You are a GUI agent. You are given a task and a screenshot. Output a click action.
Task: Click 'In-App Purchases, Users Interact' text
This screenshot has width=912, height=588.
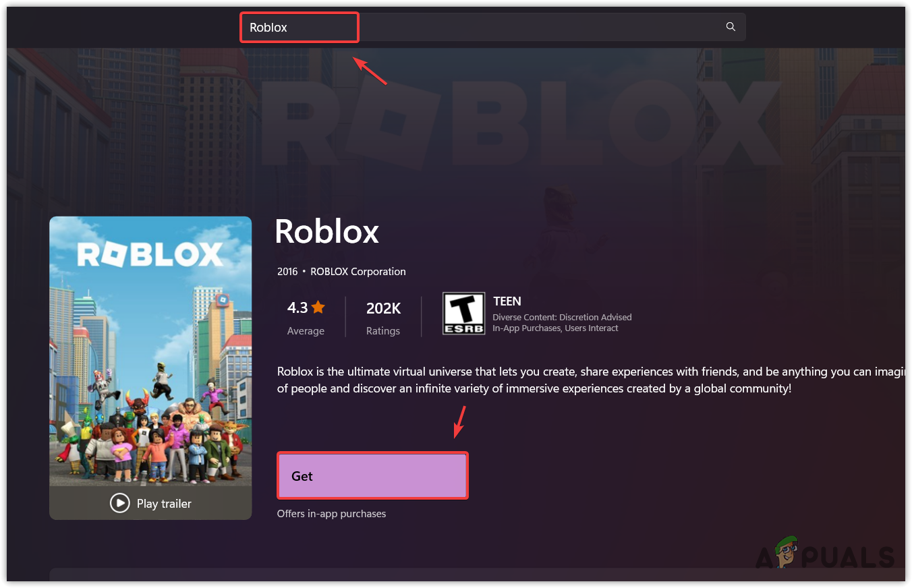(x=556, y=328)
